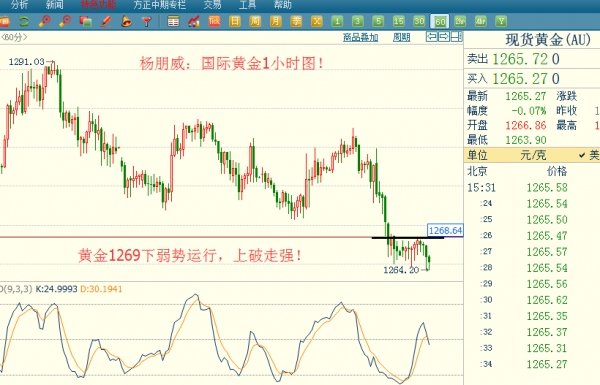The image size is (600, 385).
Task: Click the 商品叠加 link
Action: pyautogui.click(x=360, y=37)
